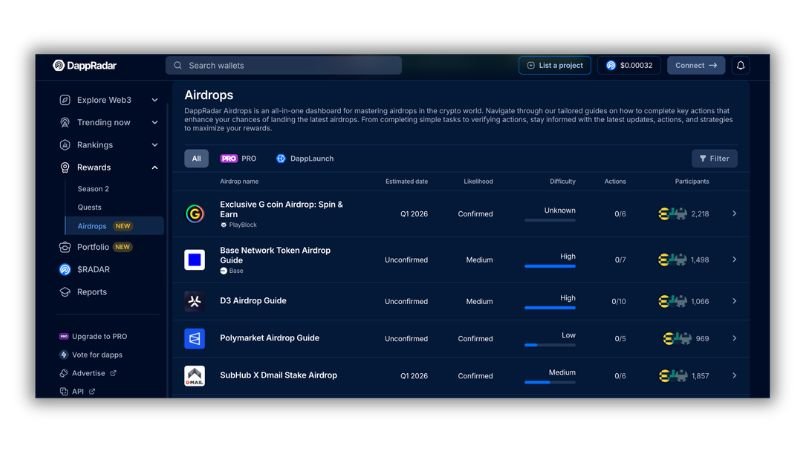Click the Vote for dapps icon
This screenshot has width=800, height=450.
64,355
